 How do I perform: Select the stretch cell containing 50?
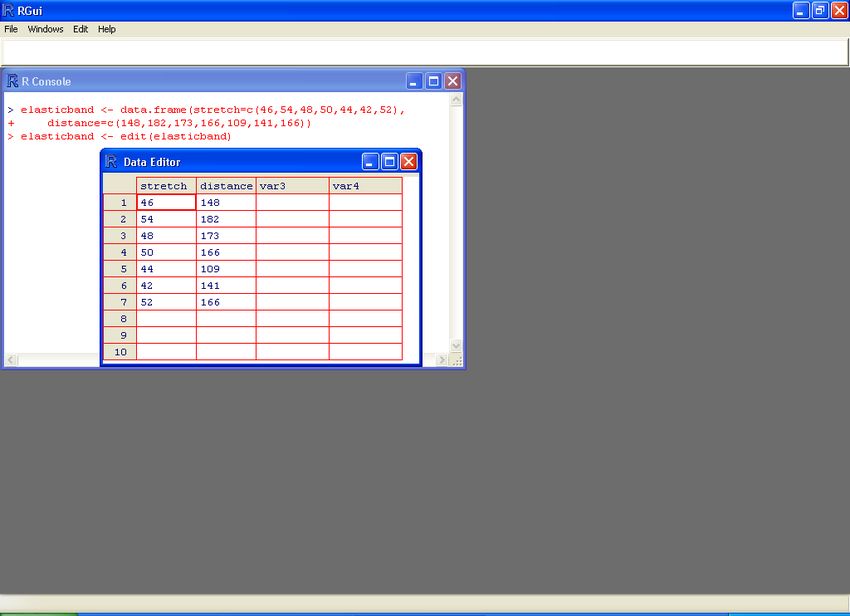click(166, 252)
